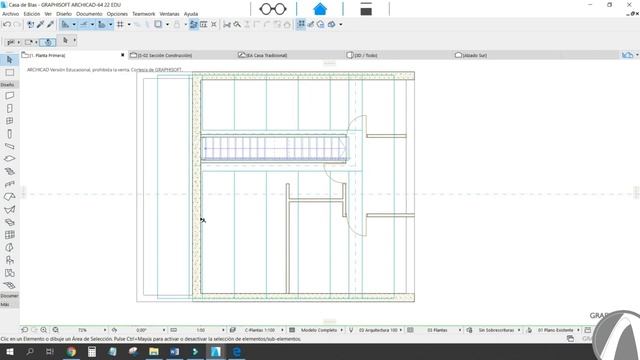Select the Stair tool in toolbox

[x=9, y=171]
